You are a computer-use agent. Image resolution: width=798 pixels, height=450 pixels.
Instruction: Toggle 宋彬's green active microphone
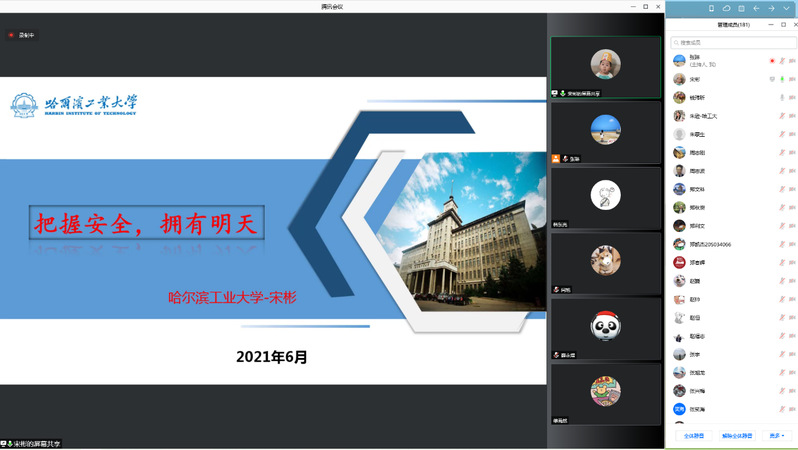click(782, 79)
